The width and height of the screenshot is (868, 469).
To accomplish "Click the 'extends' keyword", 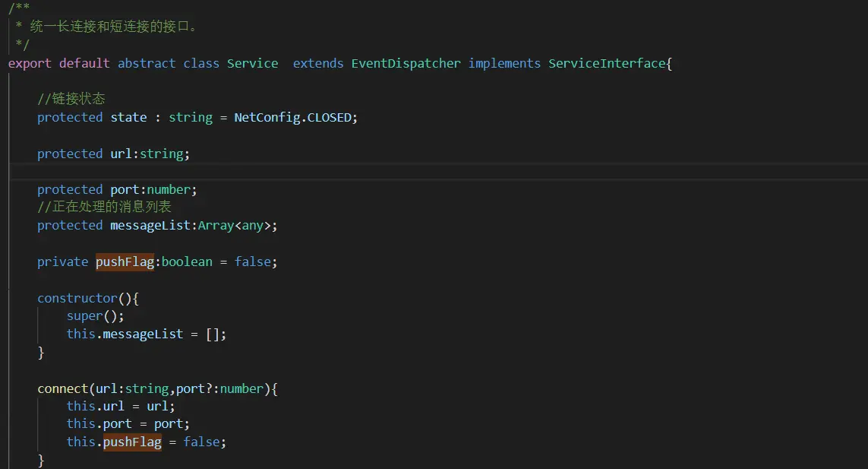I will click(318, 64).
